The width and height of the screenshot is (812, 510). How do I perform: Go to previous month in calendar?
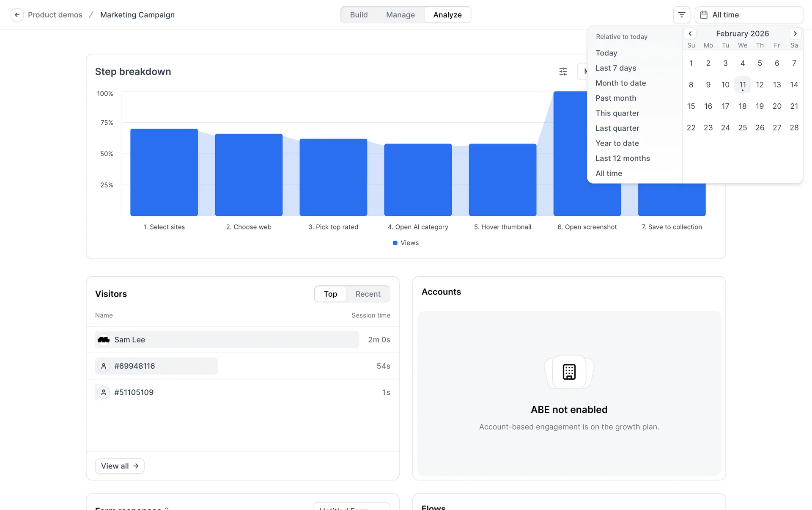(690, 33)
